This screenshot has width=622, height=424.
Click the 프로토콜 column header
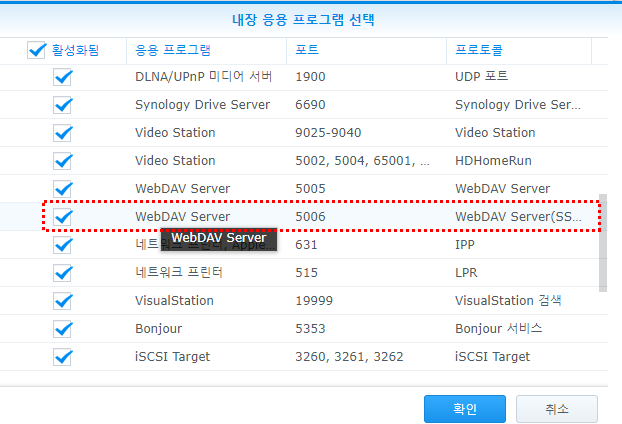tap(479, 49)
